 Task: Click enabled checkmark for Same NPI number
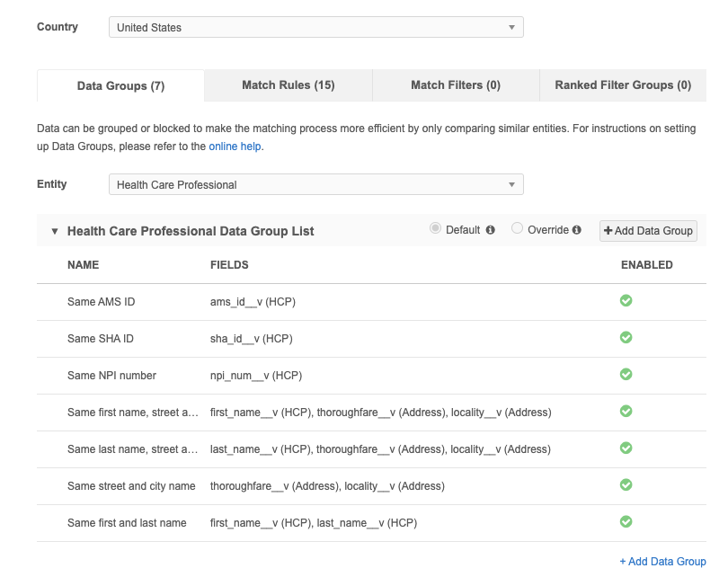(626, 375)
